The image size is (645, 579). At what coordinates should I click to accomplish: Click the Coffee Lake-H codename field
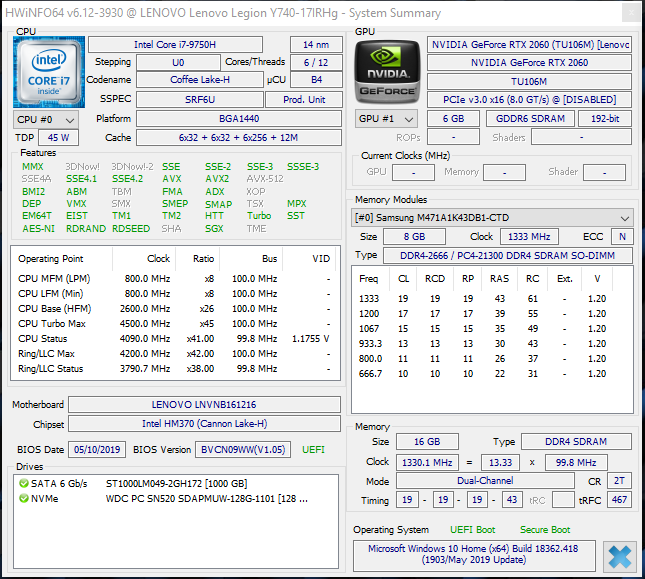click(x=200, y=79)
